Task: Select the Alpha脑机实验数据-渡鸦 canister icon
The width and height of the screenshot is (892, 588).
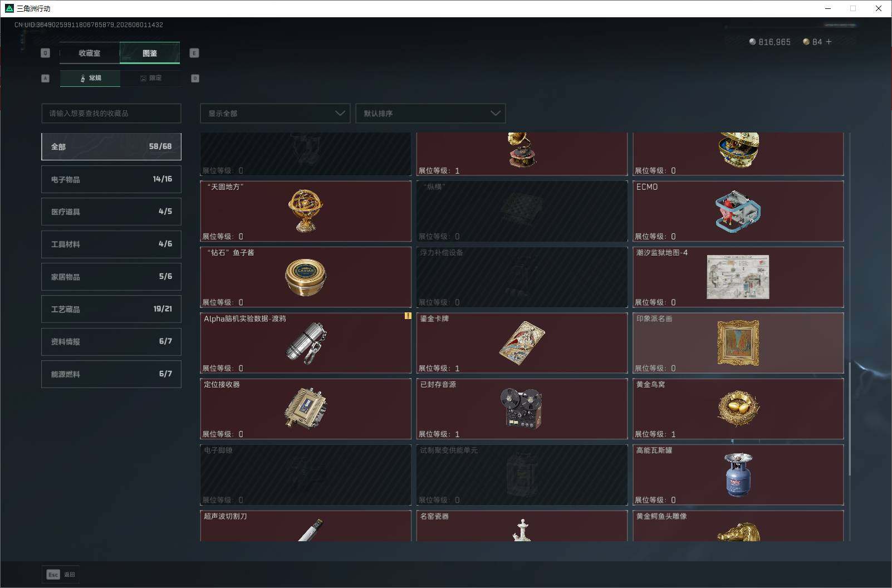Action: coord(306,343)
